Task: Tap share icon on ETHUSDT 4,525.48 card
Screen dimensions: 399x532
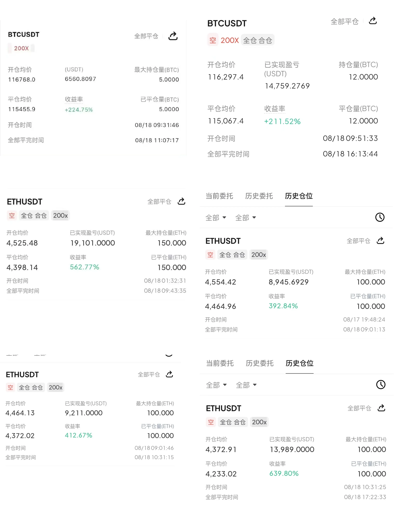Action: (181, 201)
